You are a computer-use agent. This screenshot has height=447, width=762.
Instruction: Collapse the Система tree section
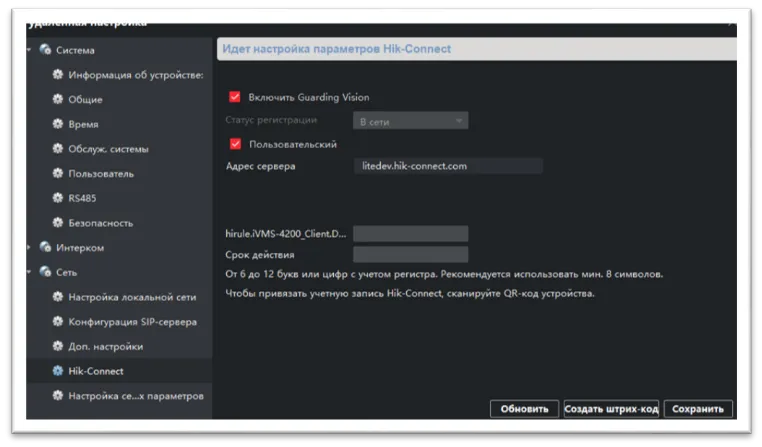click(x=30, y=50)
